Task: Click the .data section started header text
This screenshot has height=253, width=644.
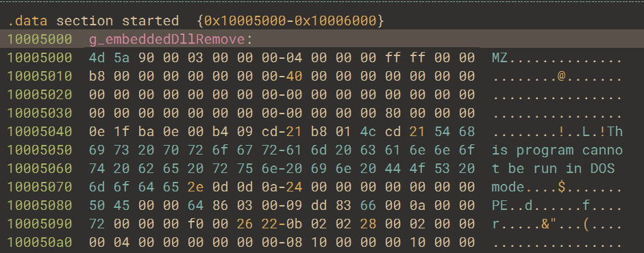Action: [x=93, y=21]
